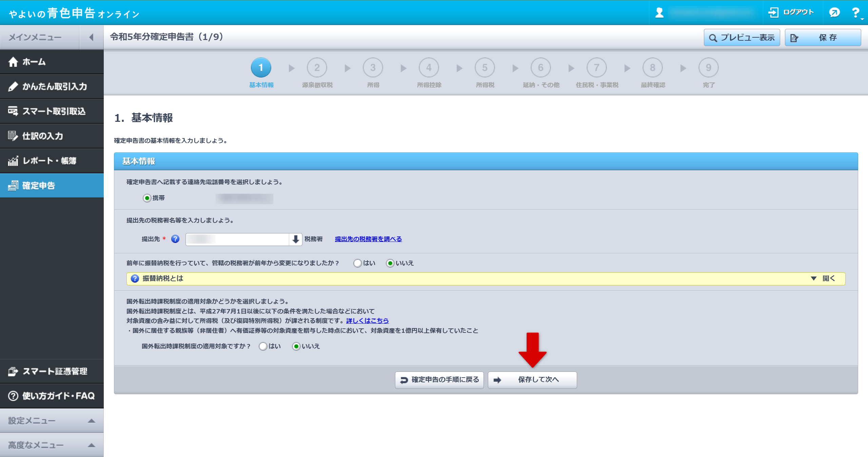This screenshot has width=868, height=457.
Task: Select はい for 振替納税 tax office change
Action: (x=357, y=263)
